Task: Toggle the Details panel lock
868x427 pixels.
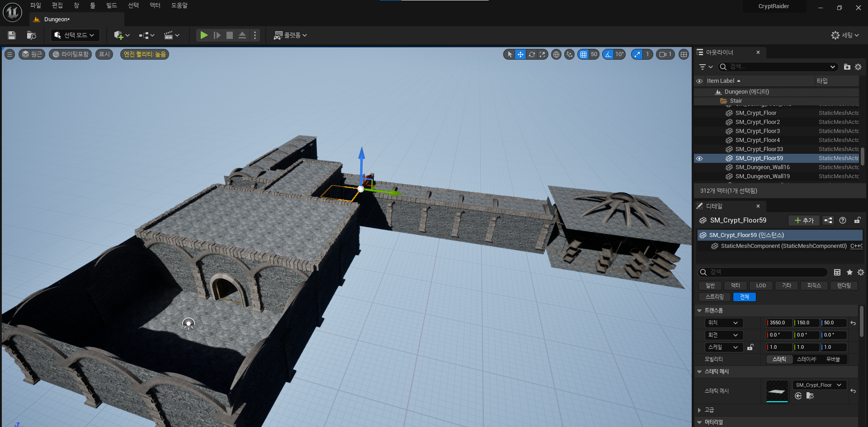Action: pos(857,220)
